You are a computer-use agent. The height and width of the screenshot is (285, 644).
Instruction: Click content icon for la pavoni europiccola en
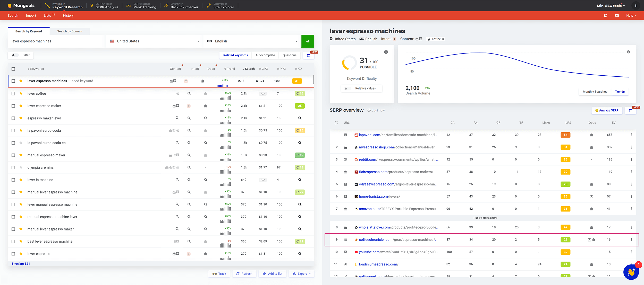point(177,142)
